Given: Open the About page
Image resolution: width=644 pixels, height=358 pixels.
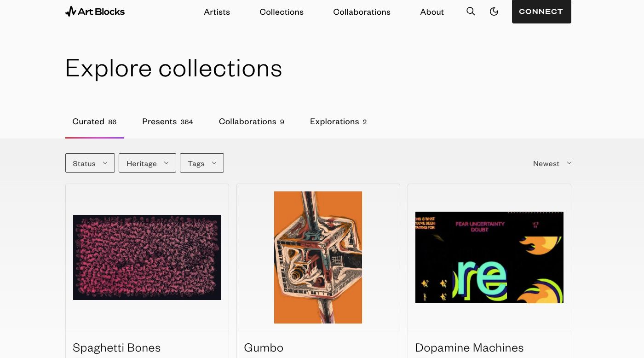Looking at the screenshot, I should 431,12.
